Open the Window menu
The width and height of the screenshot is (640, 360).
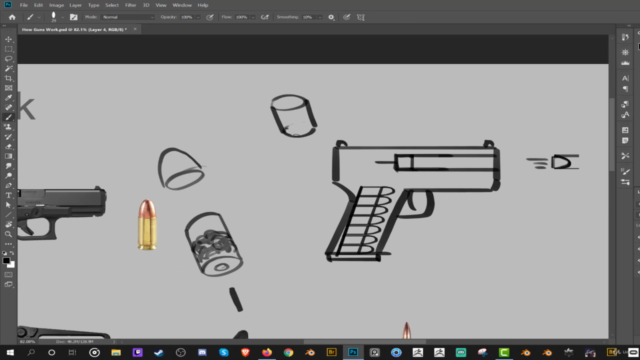tap(182, 5)
